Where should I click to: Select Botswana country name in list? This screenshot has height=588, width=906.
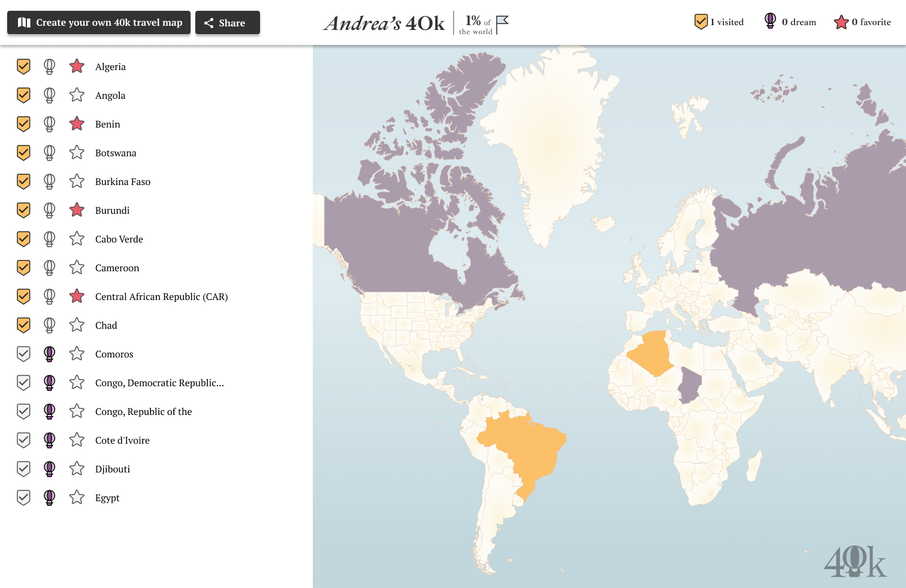pos(116,153)
